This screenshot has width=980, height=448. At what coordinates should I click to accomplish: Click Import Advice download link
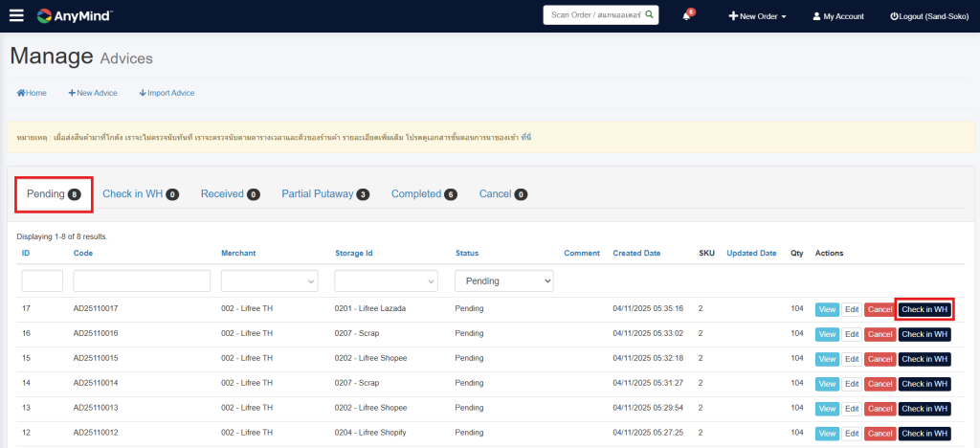point(167,93)
